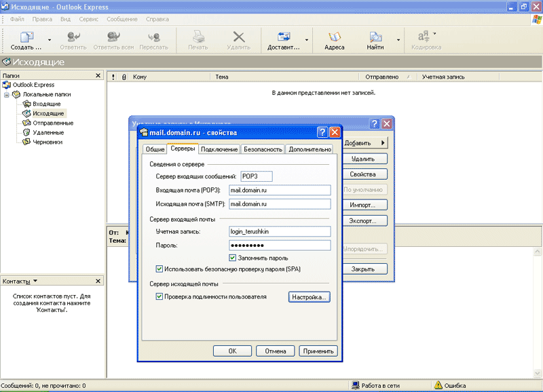543x392 pixels.
Task: Click the Экспорт... button
Action: point(365,220)
